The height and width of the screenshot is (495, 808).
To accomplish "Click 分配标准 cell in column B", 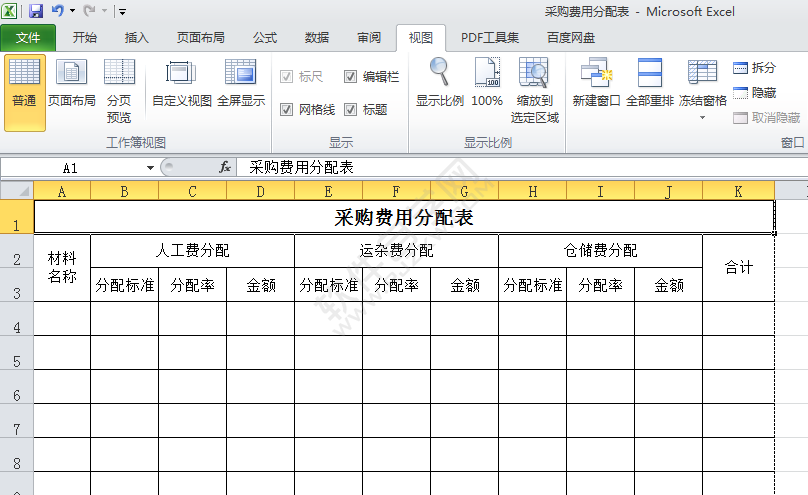I will coord(125,285).
